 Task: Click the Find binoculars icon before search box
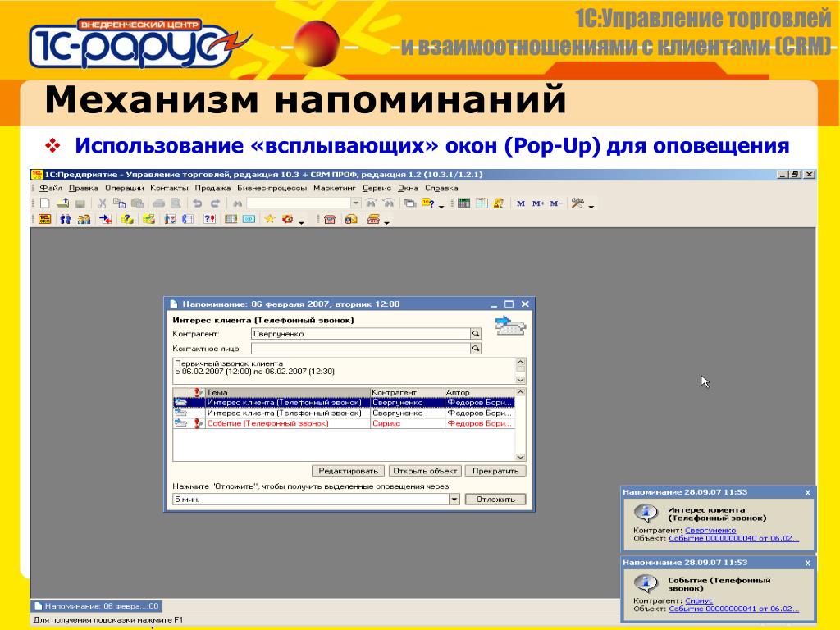point(237,203)
